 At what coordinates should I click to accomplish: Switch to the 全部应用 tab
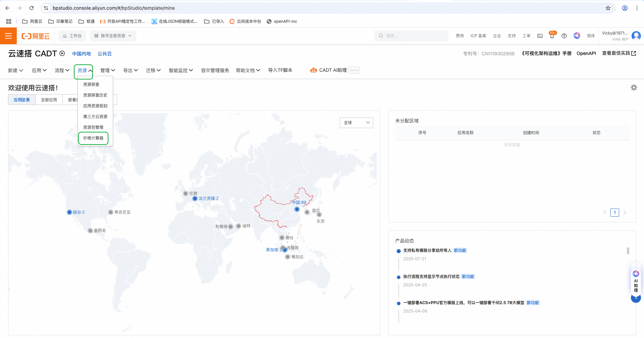49,100
